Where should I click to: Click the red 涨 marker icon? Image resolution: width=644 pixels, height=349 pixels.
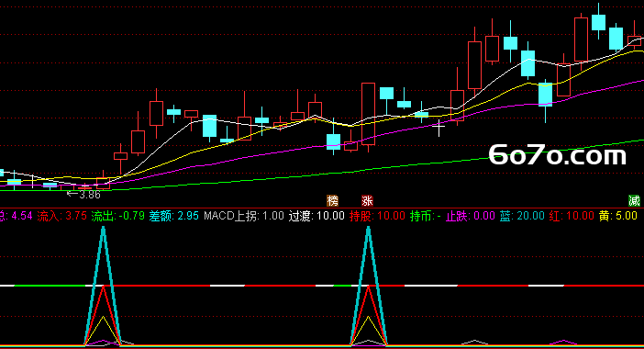pyautogui.click(x=367, y=200)
